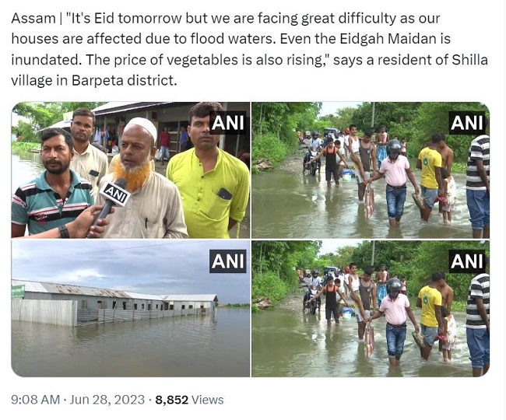Click the green signboard on the flooded building
Viewport: 506px width, 420px height.
point(19,292)
